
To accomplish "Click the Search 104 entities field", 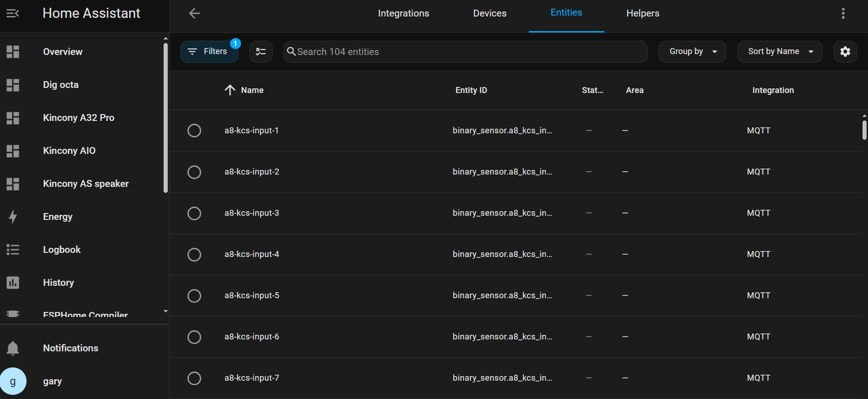I will 465,52.
